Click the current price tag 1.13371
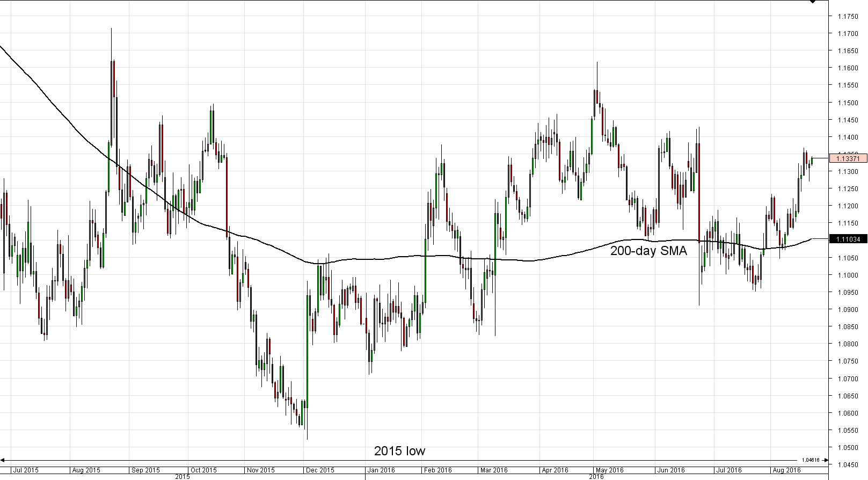868x480 pixels. [x=848, y=158]
